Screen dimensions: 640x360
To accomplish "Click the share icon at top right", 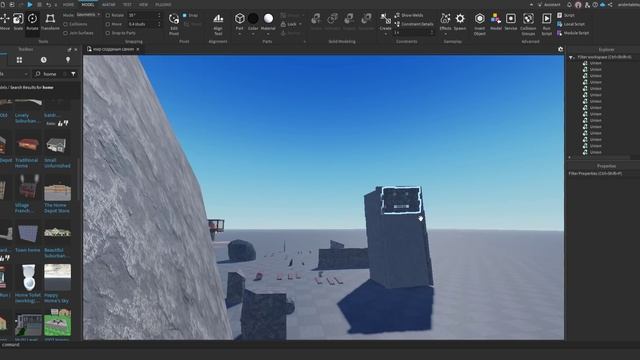I will pyautogui.click(x=610, y=5).
